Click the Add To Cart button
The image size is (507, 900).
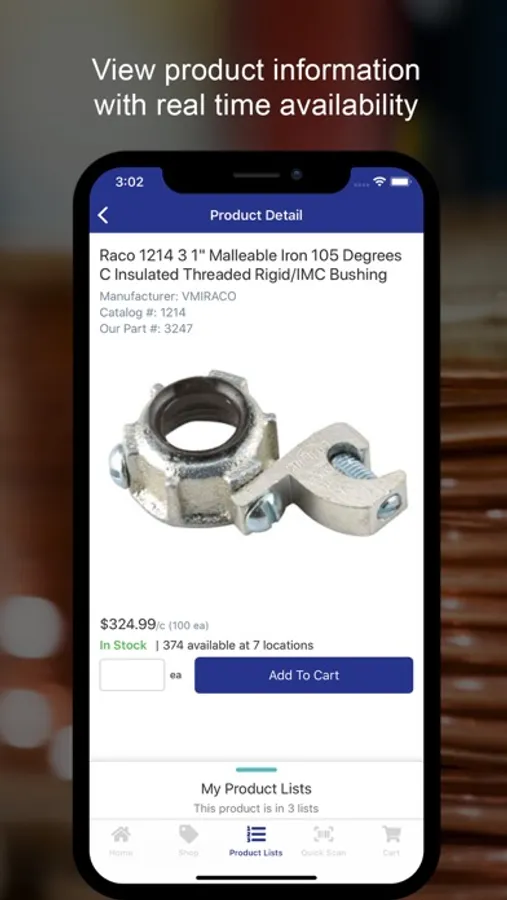[x=304, y=675]
